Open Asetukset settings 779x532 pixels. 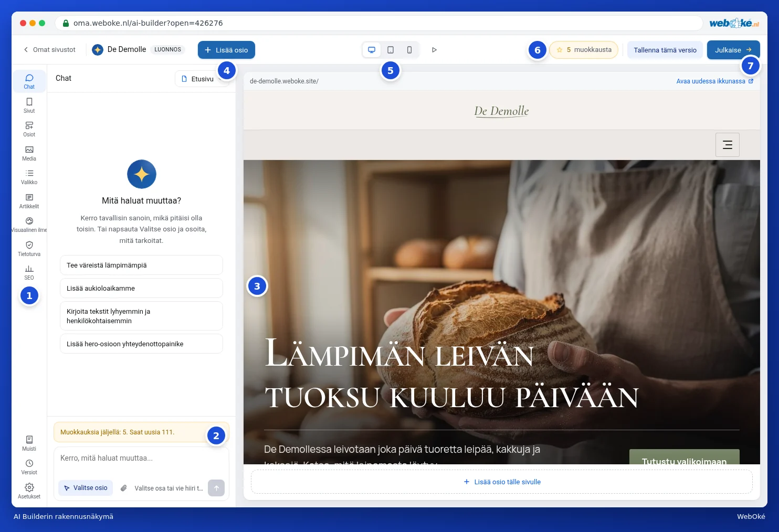(29, 491)
